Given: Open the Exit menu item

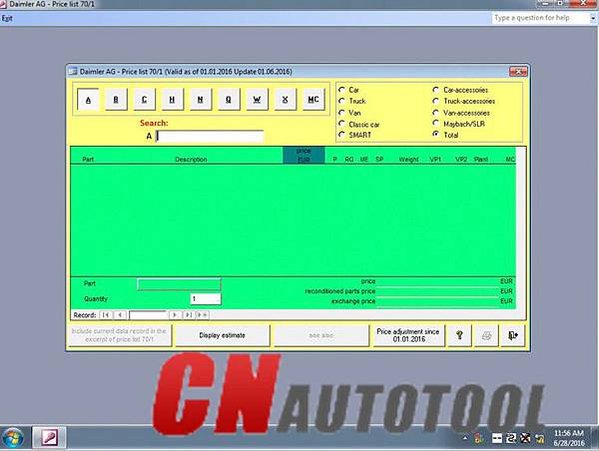Looking at the screenshot, I should click(x=7, y=18).
